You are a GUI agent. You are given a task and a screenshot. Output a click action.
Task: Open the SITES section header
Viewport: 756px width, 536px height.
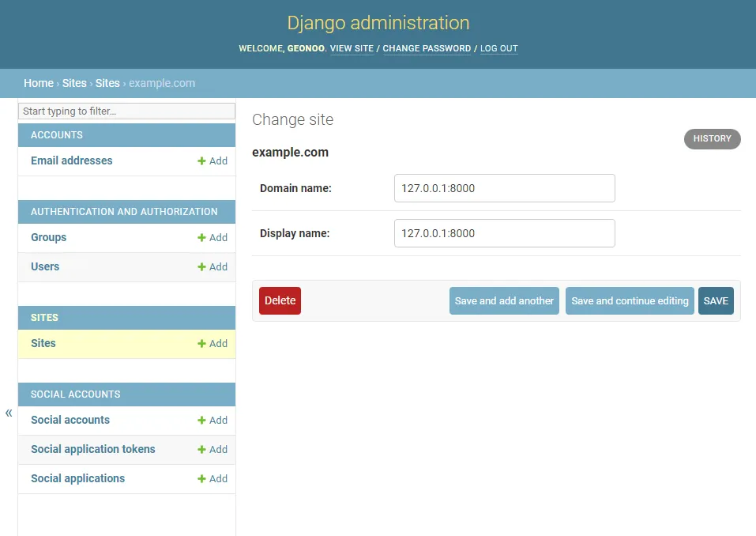(44, 318)
